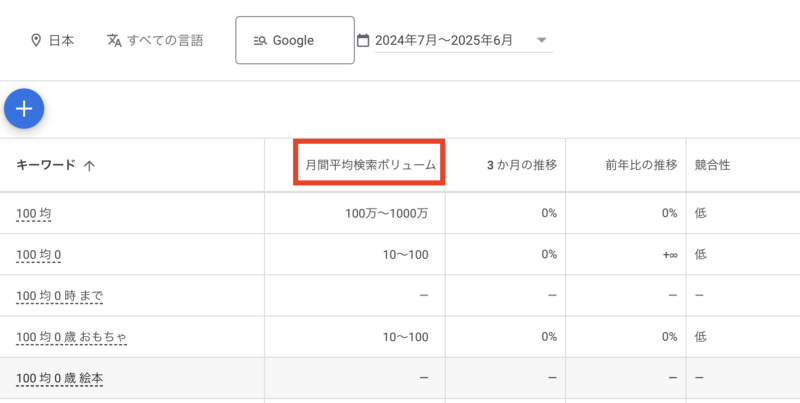This screenshot has height=403, width=800.
Task: Open the Google search network selector
Action: [x=295, y=40]
